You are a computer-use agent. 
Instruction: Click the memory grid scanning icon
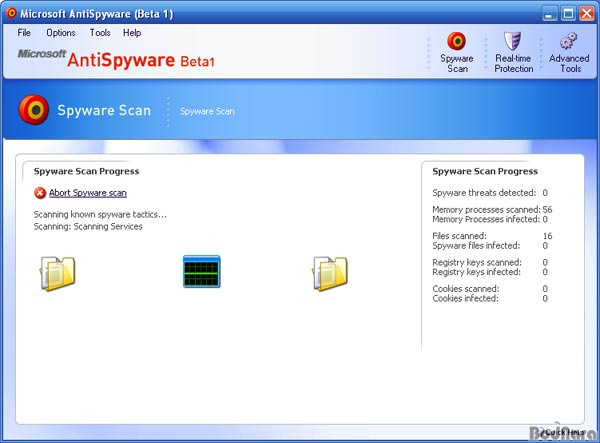pyautogui.click(x=202, y=272)
